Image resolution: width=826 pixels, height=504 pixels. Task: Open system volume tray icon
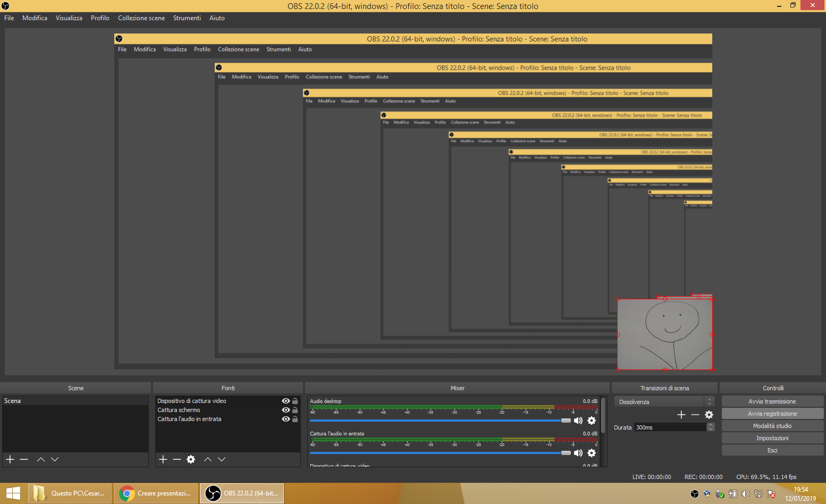745,494
